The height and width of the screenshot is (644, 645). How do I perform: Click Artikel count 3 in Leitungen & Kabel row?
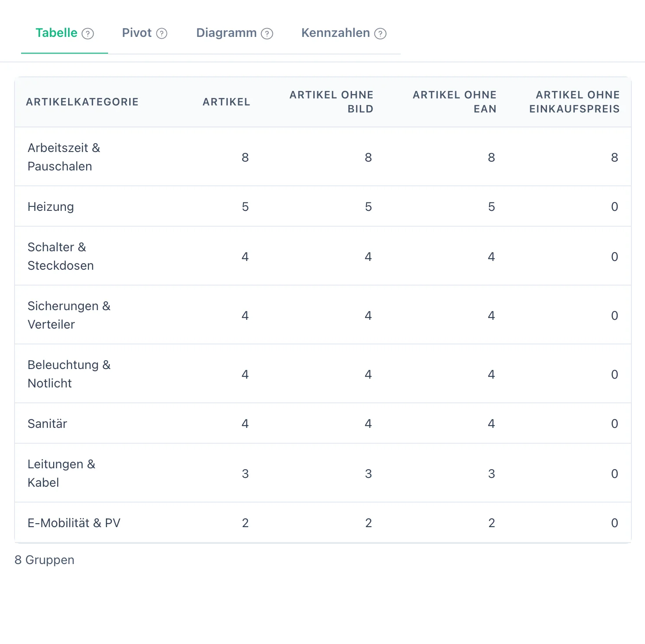[245, 474]
